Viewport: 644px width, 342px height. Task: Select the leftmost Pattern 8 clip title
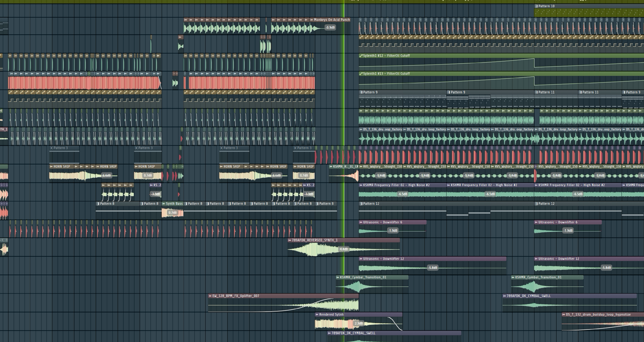click(x=107, y=204)
